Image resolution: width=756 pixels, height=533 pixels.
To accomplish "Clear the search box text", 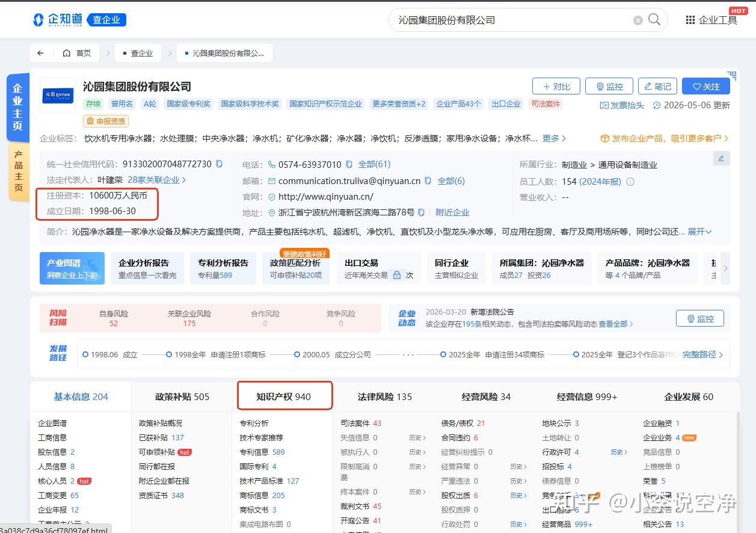I will pos(638,20).
